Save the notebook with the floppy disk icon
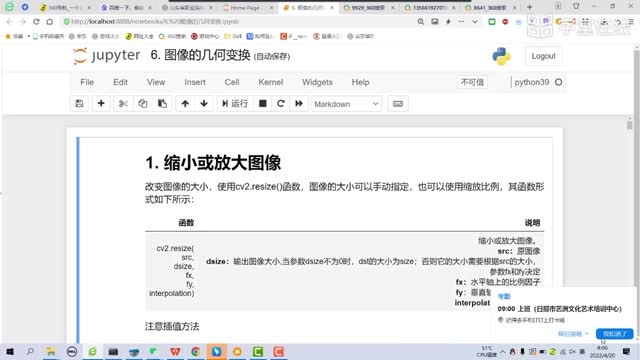Viewport: 640px width, 360px height. [79, 104]
